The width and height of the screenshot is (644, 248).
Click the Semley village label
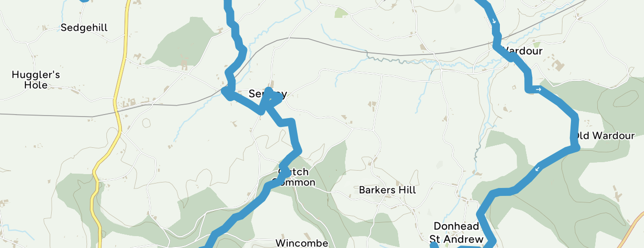pos(268,94)
